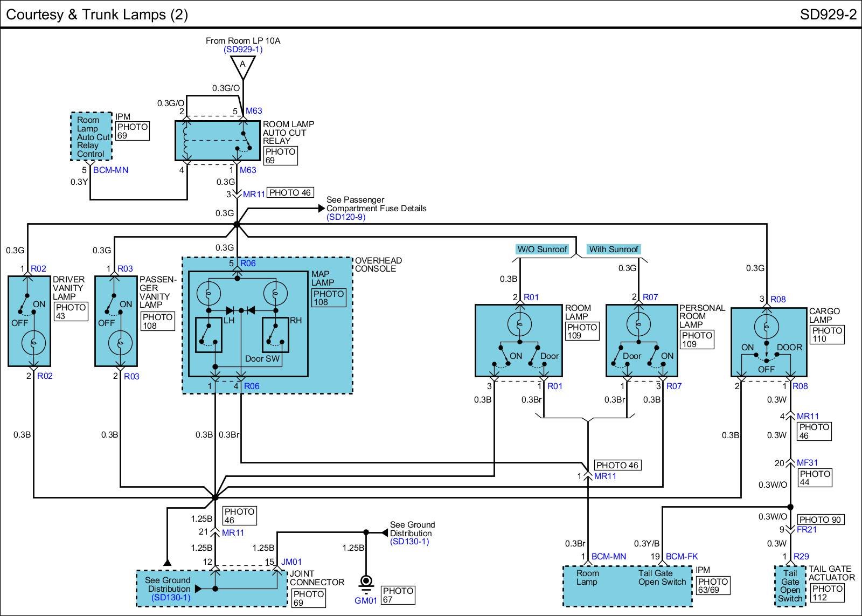Click the From Room LP 10A text
This screenshot has width=862, height=616.
tap(243, 41)
